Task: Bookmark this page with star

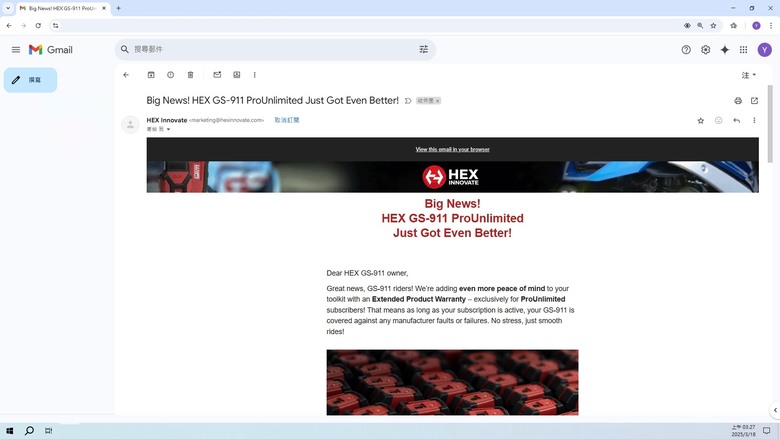Action: point(713,25)
